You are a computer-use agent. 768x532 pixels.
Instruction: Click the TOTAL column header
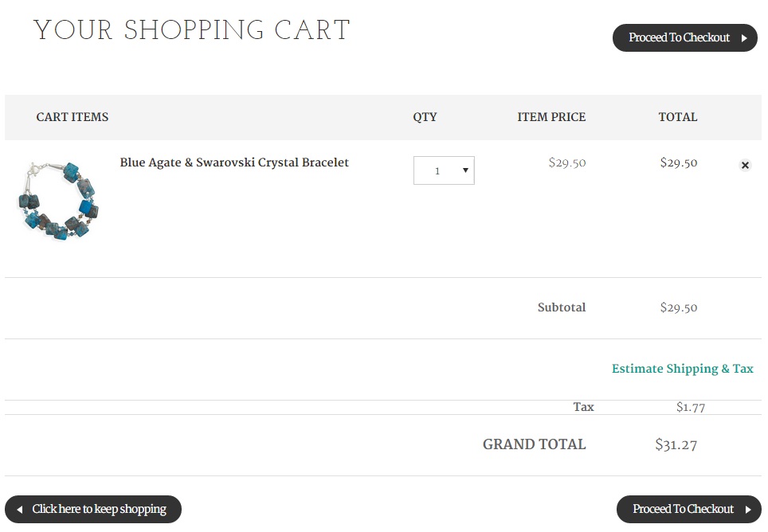point(677,117)
